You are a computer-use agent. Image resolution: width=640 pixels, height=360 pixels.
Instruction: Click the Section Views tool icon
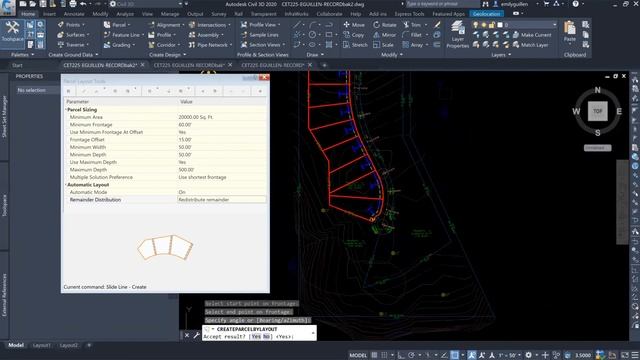pyautogui.click(x=244, y=44)
